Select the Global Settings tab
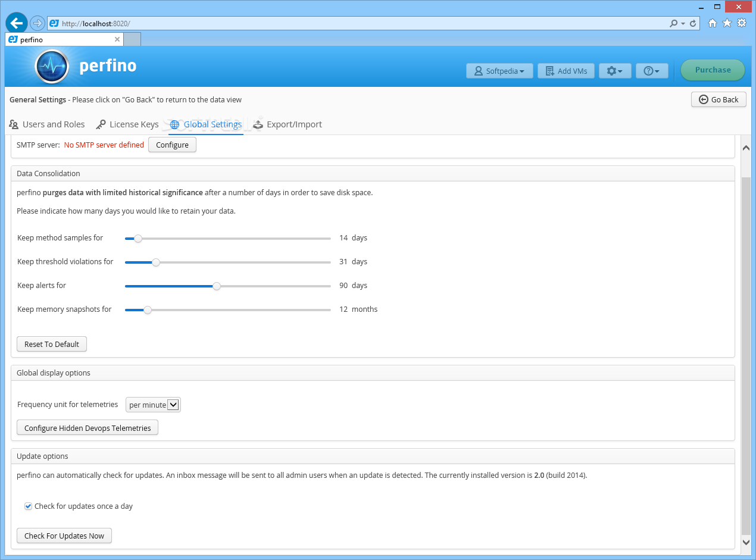Viewport: 756px width, 560px height. click(x=206, y=124)
